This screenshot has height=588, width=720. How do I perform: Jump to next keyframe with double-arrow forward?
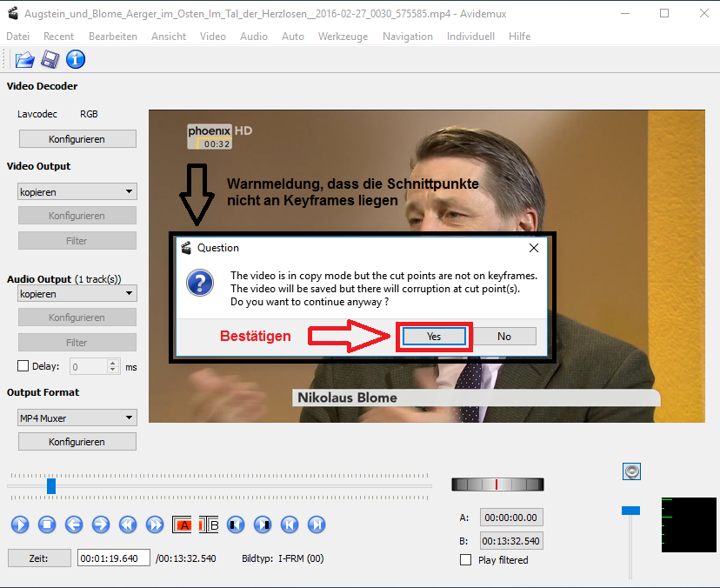point(155,525)
